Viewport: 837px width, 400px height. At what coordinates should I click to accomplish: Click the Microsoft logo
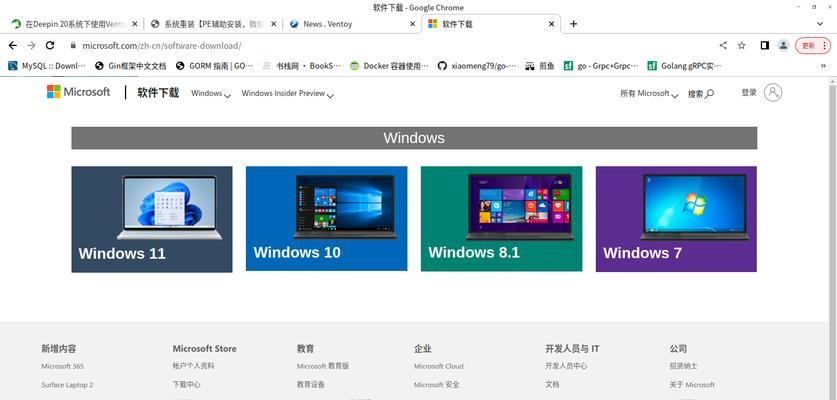coord(78,92)
